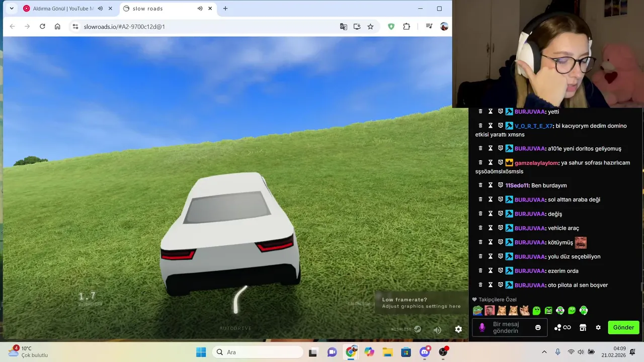Image resolution: width=644 pixels, height=362 pixels.
Task: Open OBS Studio from the taskbar
Action: tap(443, 352)
